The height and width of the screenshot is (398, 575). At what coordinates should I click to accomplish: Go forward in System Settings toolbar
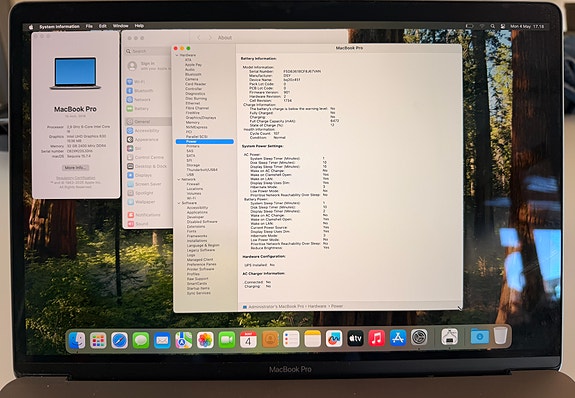coord(210,37)
